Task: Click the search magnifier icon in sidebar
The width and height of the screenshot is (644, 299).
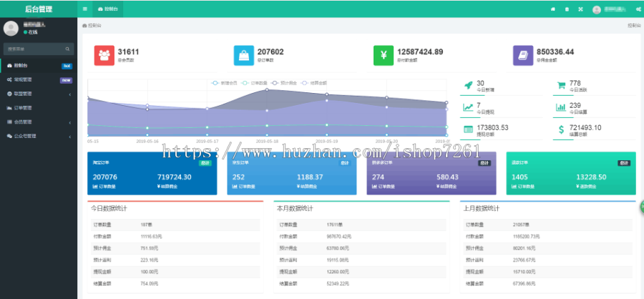Action: tap(67, 49)
